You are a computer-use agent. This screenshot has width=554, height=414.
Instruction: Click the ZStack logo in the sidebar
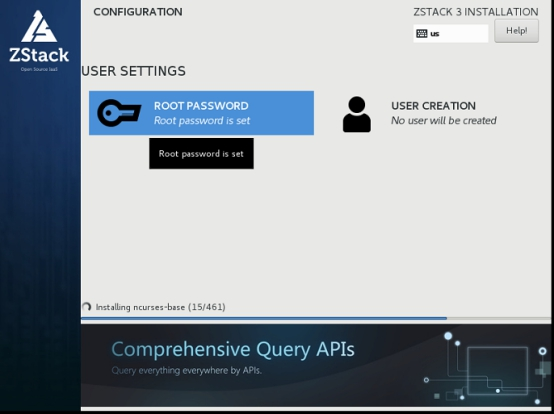coord(39,41)
